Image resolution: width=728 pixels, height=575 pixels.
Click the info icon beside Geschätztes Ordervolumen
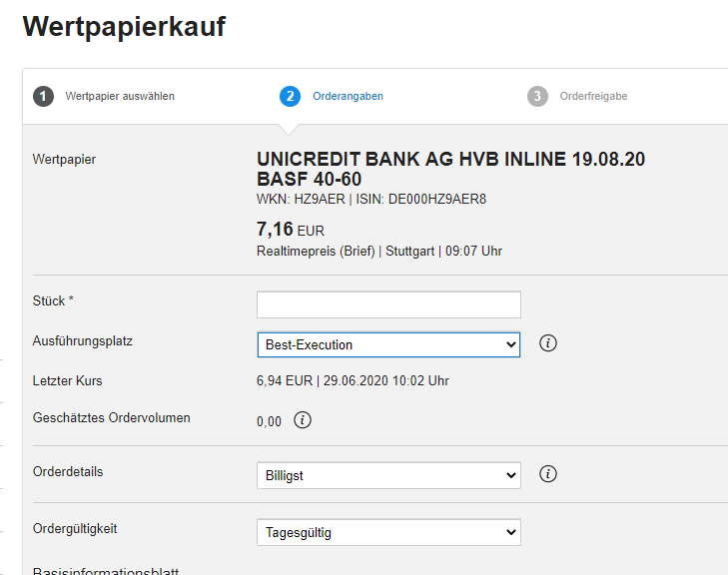(x=303, y=420)
